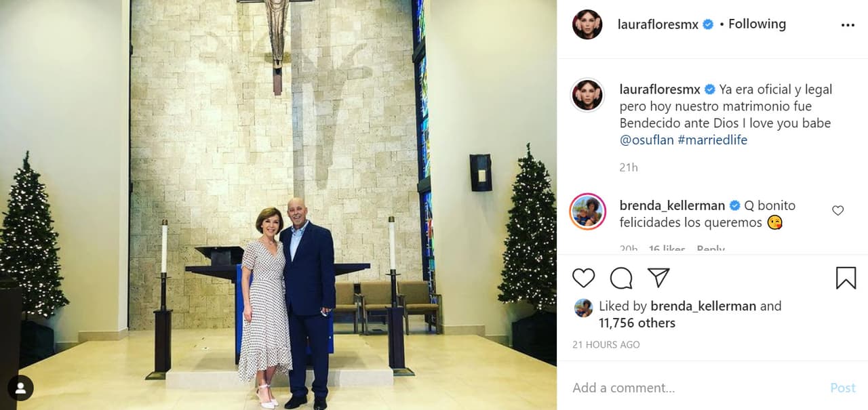Toggle the Following status for laurafloresmx

coord(757,24)
